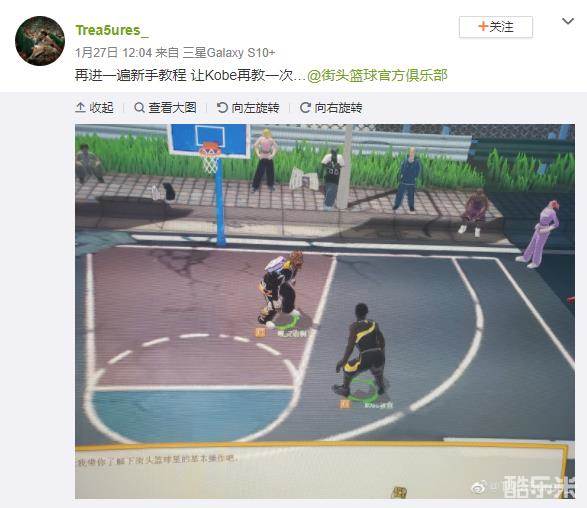Collapse the photo with 收起
This screenshot has width=587, height=508.
(x=94, y=108)
